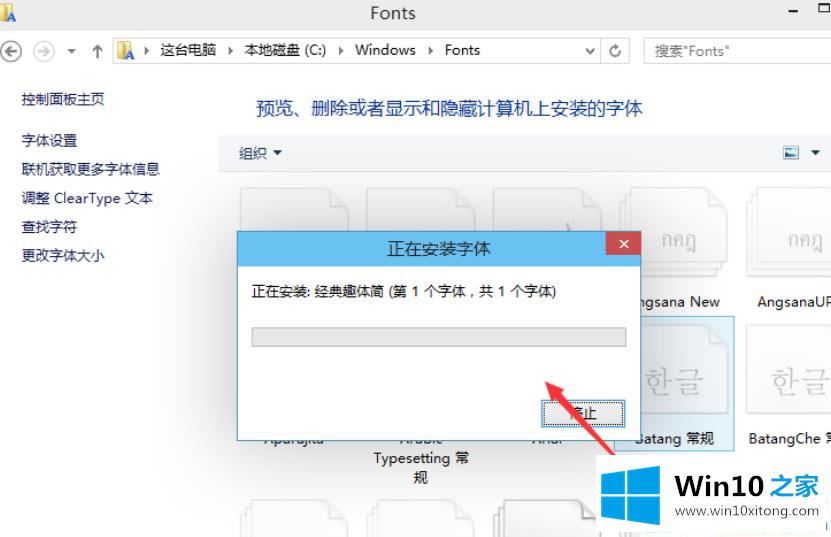Screen dimensions: 831x537
Task: Select Windows in the address path
Action: coord(385,50)
